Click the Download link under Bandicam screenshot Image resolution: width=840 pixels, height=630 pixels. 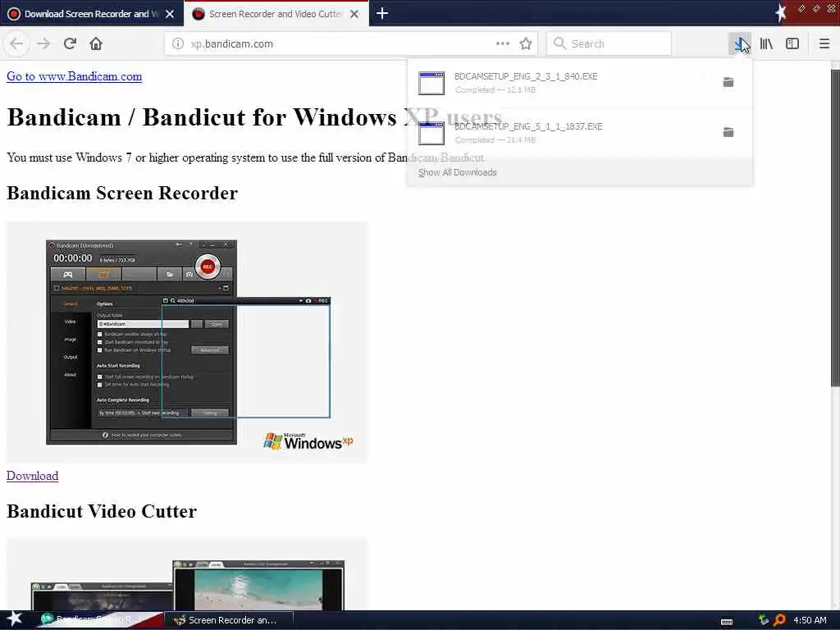tap(32, 476)
